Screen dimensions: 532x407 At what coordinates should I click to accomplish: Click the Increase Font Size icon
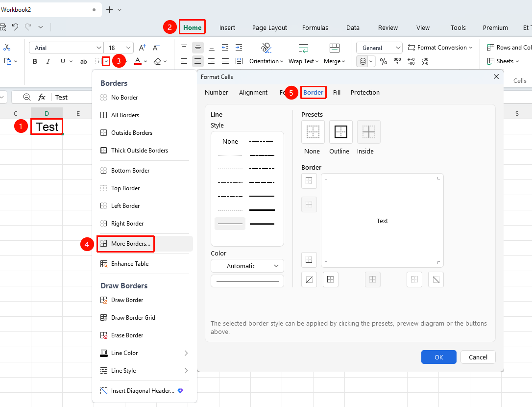point(143,48)
